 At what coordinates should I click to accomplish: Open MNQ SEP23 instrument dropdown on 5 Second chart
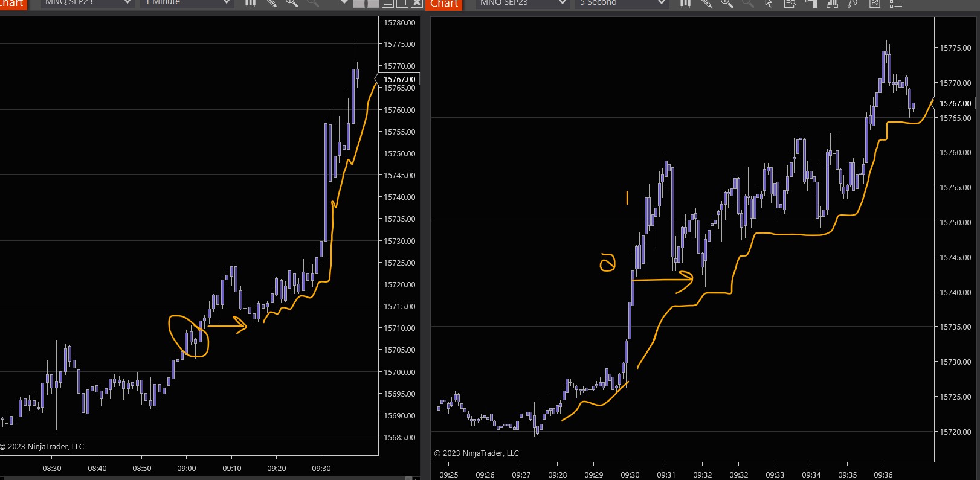[x=522, y=3]
